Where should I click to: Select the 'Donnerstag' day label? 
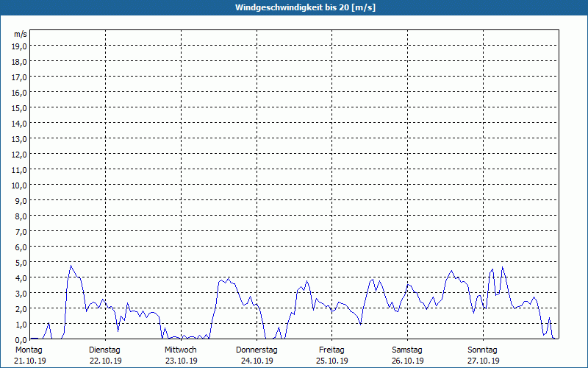coord(257,350)
